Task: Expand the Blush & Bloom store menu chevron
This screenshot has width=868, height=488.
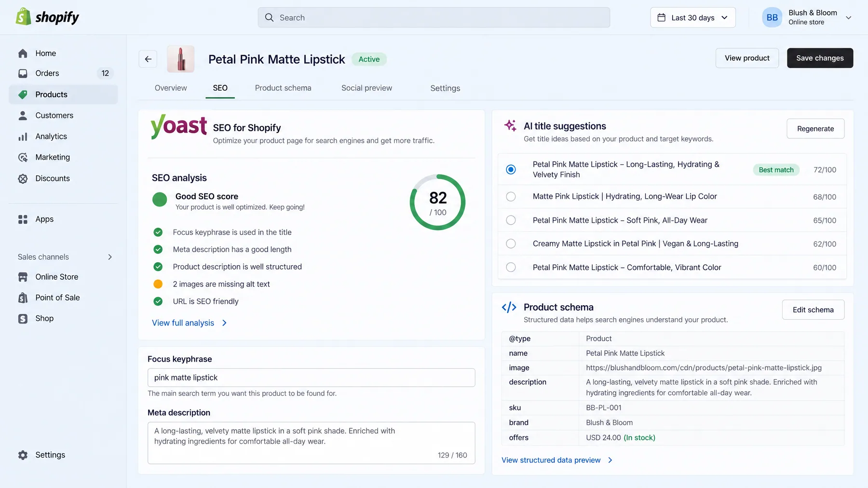Action: point(848,18)
